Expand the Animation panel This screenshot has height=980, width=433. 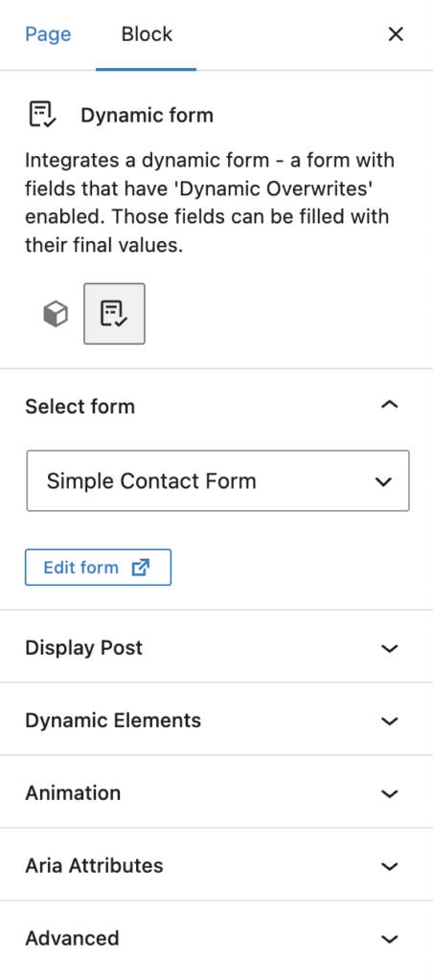216,793
